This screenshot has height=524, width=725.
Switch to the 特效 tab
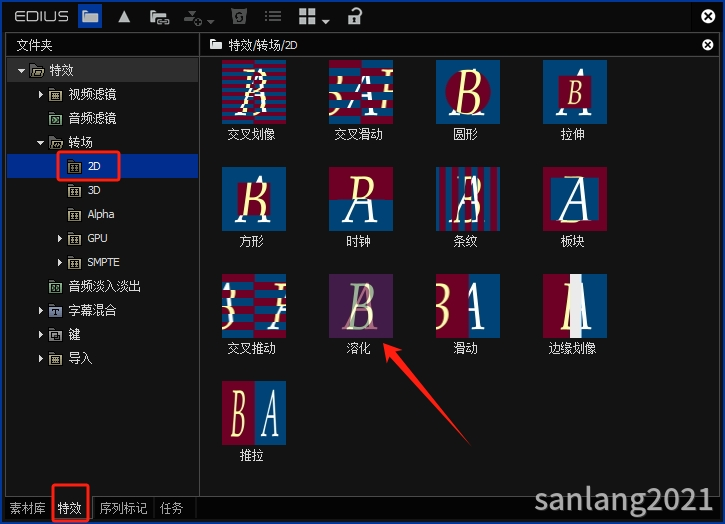[x=70, y=508]
